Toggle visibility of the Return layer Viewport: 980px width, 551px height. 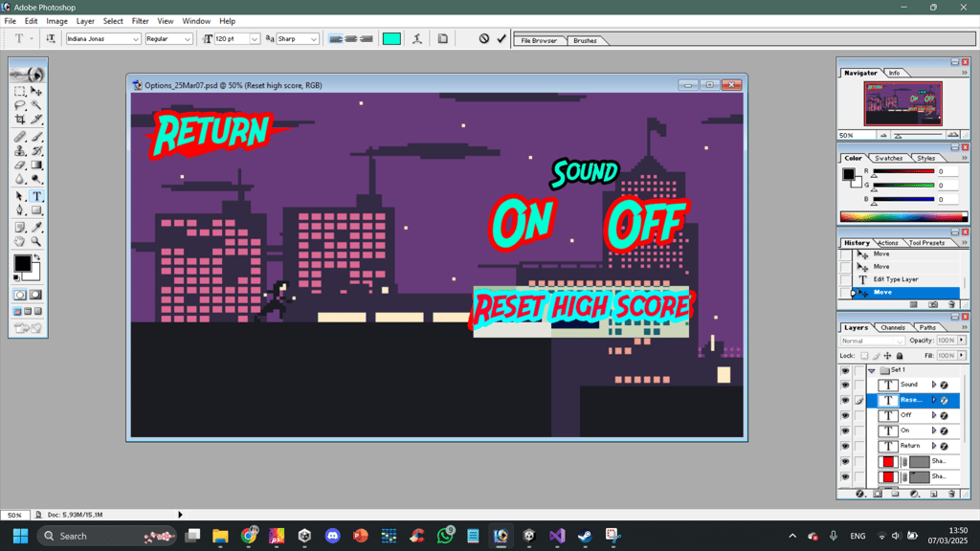845,446
